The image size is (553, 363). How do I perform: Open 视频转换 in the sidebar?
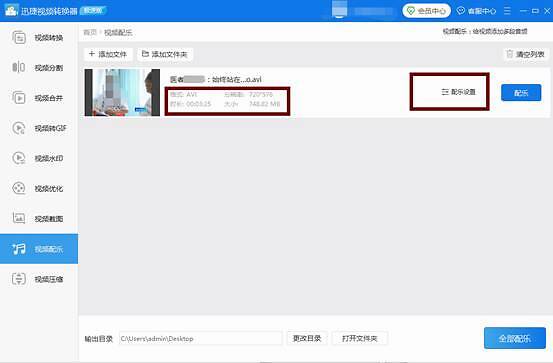[38, 38]
